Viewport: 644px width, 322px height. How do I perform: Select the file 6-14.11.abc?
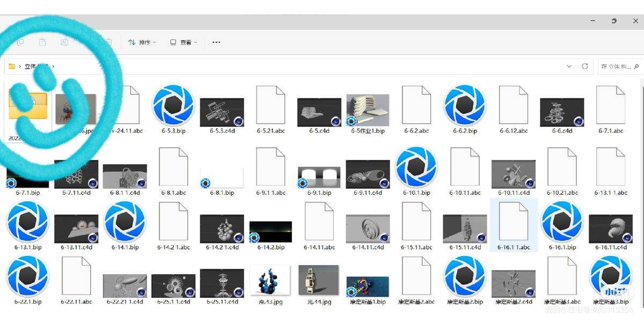point(319,226)
